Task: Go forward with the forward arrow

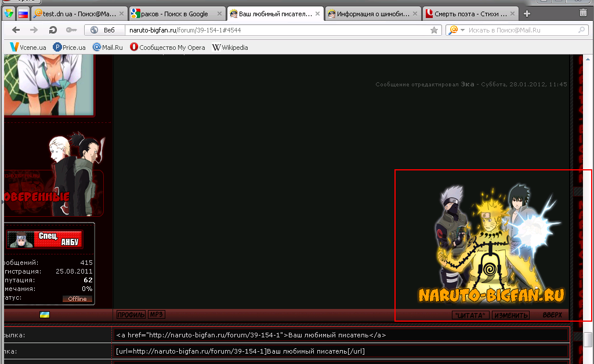Action: click(34, 30)
